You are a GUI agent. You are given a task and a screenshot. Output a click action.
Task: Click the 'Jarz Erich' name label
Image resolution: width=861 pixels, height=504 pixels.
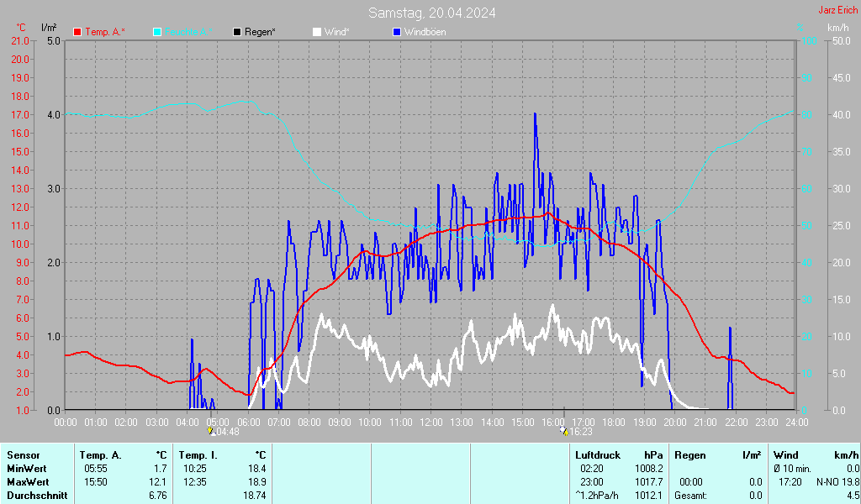(838, 10)
